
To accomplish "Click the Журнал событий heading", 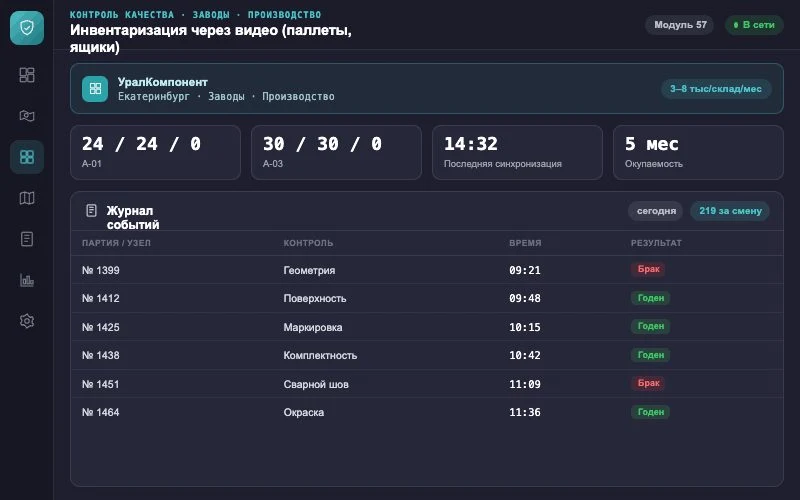I will click(x=133, y=217).
